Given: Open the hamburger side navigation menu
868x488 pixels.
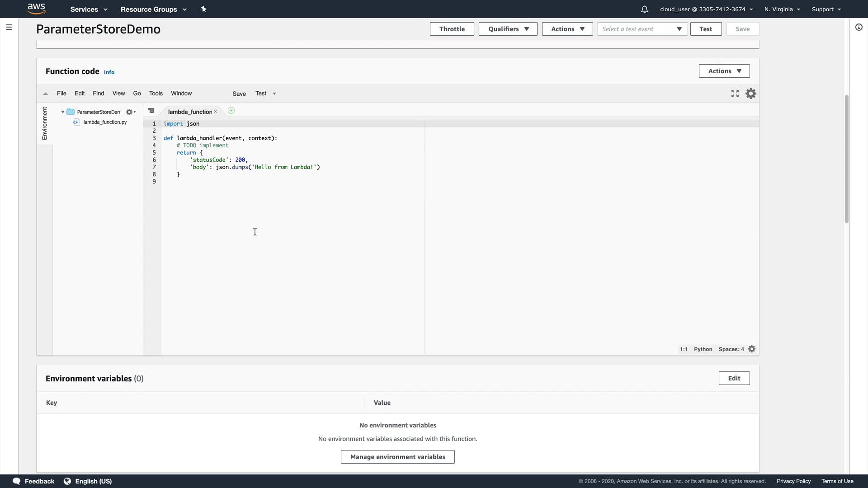Looking at the screenshot, I should coord(9,27).
